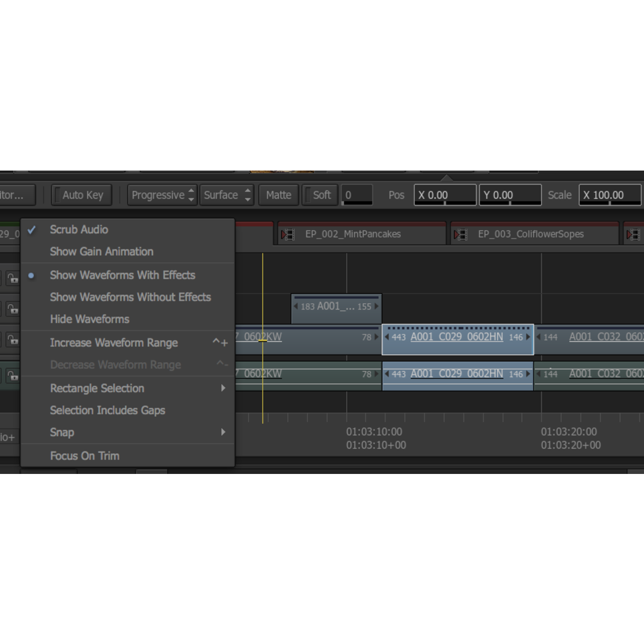Choose Hide Waveforms from the menu
The width and height of the screenshot is (644, 644).
tap(90, 319)
